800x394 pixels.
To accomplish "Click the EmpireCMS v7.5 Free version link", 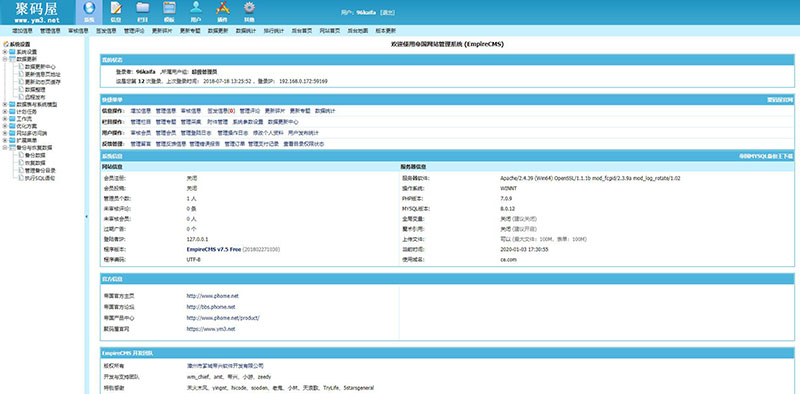I will click(213, 250).
